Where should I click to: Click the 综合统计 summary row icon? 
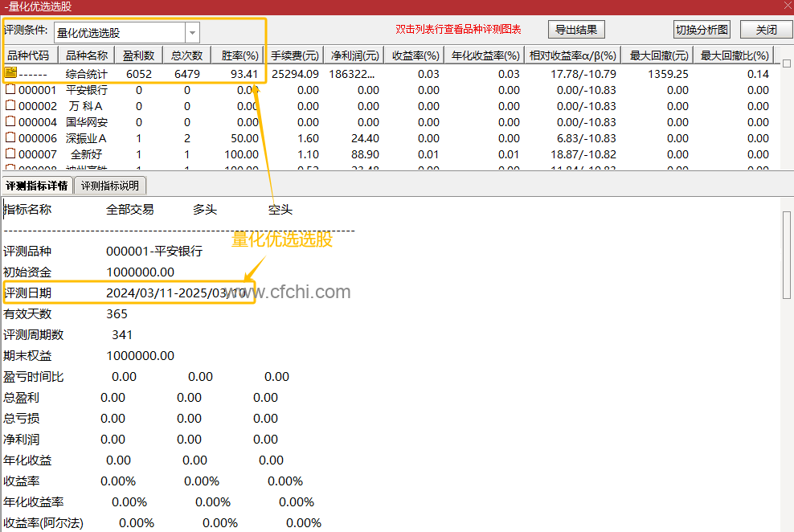point(10,73)
